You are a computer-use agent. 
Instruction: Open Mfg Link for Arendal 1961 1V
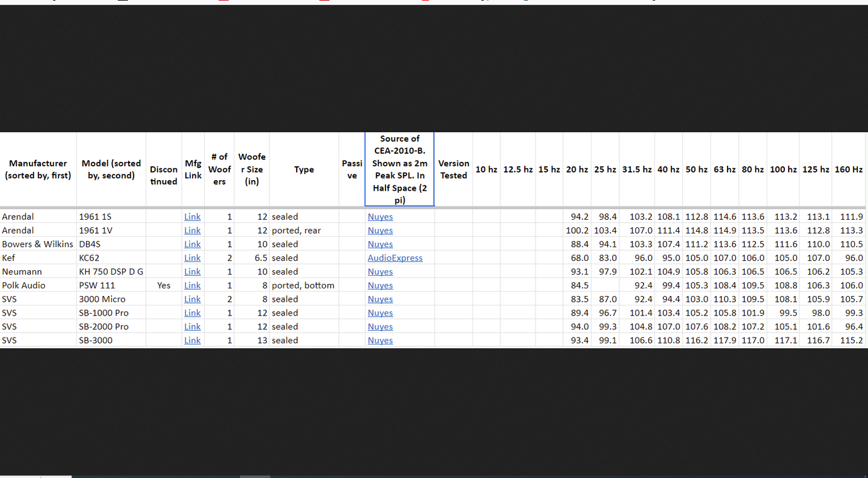(192, 230)
